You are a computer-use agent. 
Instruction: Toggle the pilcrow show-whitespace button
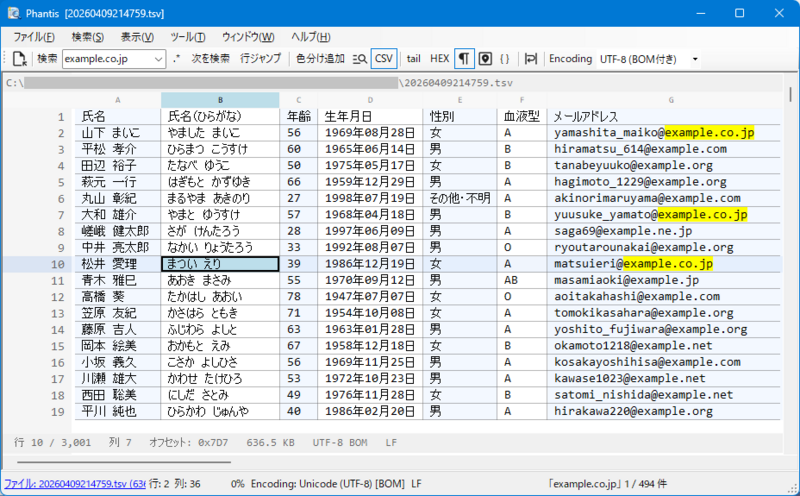point(465,59)
